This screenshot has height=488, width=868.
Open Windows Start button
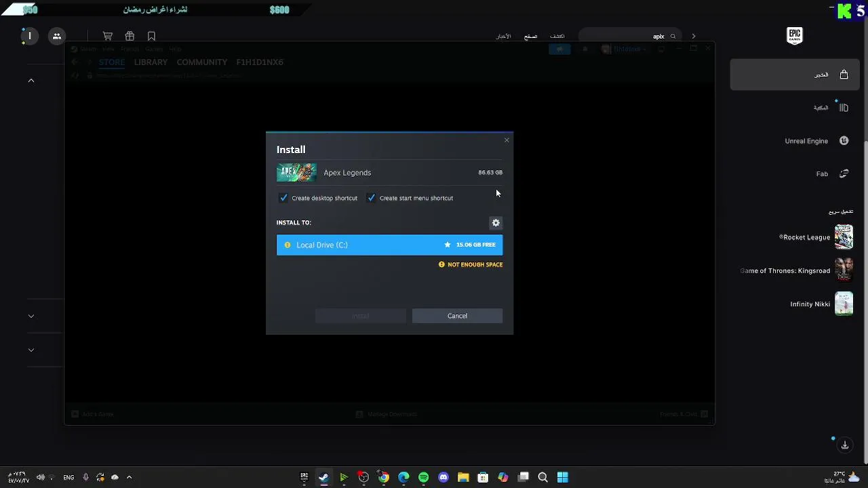pos(563,477)
